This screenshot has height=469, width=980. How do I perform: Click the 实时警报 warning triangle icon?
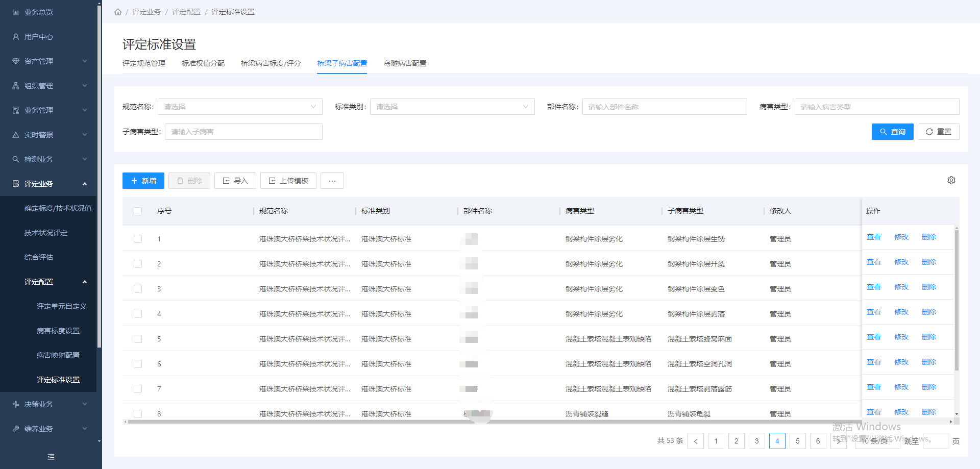16,135
